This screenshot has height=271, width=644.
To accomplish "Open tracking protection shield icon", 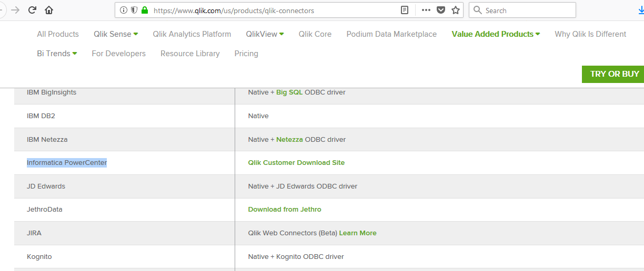I will (134, 10).
